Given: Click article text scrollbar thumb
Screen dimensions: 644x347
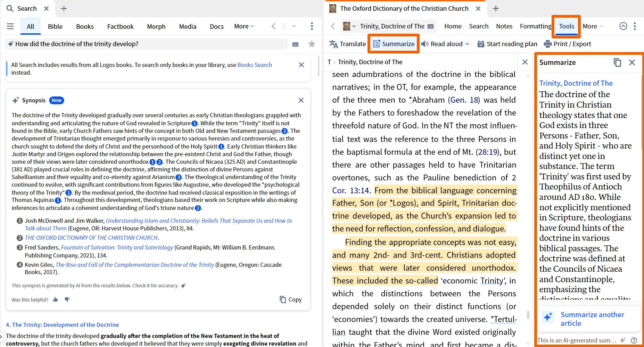Looking at the screenshot, I should coord(528,315).
